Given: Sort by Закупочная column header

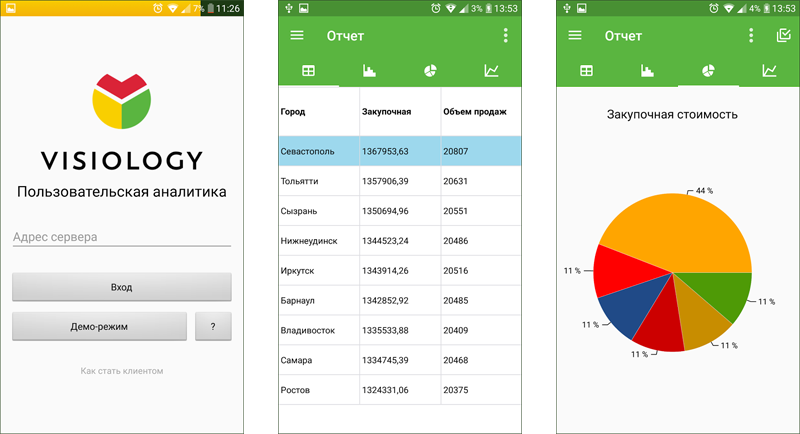Looking at the screenshot, I should pos(400,112).
